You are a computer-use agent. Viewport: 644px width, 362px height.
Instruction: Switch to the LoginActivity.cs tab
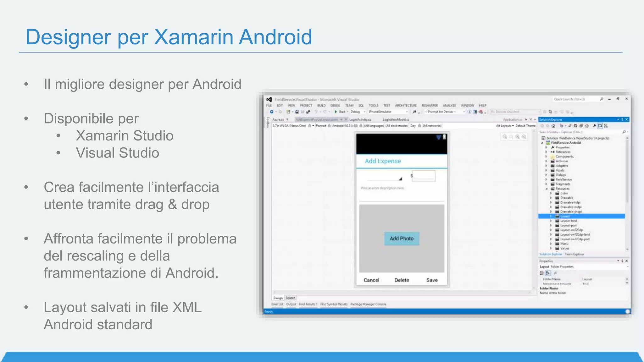pyautogui.click(x=360, y=119)
